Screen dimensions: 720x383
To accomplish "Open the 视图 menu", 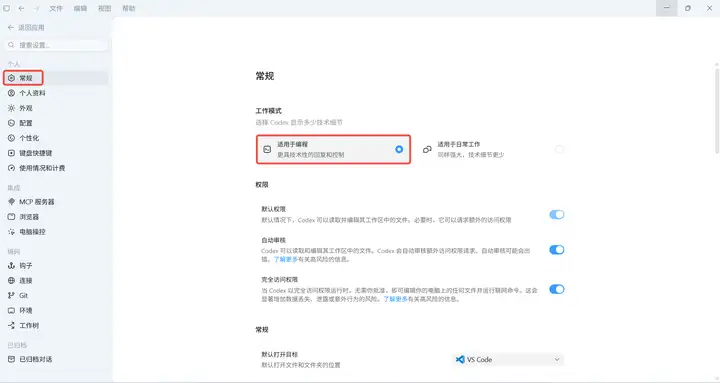I will (105, 8).
